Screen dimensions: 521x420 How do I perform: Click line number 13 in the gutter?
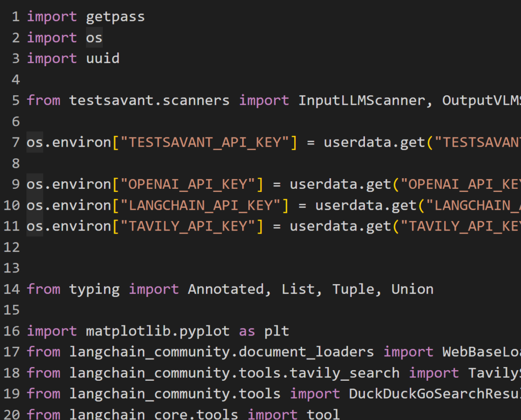11,268
